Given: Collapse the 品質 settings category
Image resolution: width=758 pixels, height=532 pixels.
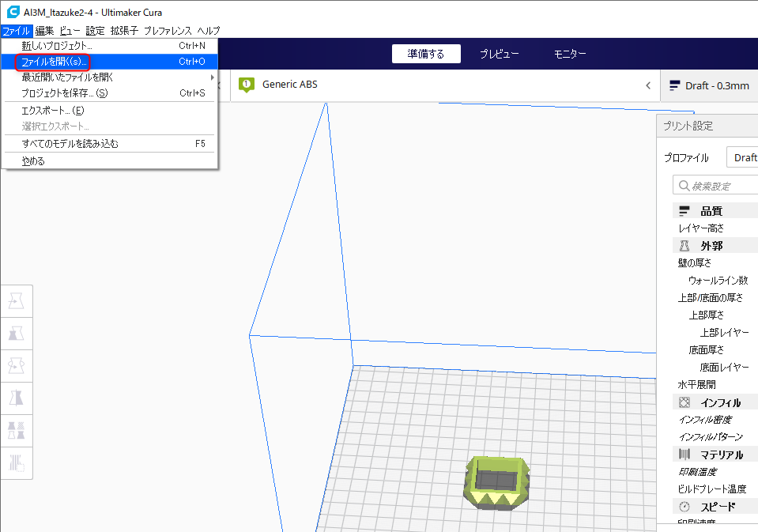Looking at the screenshot, I should (711, 211).
